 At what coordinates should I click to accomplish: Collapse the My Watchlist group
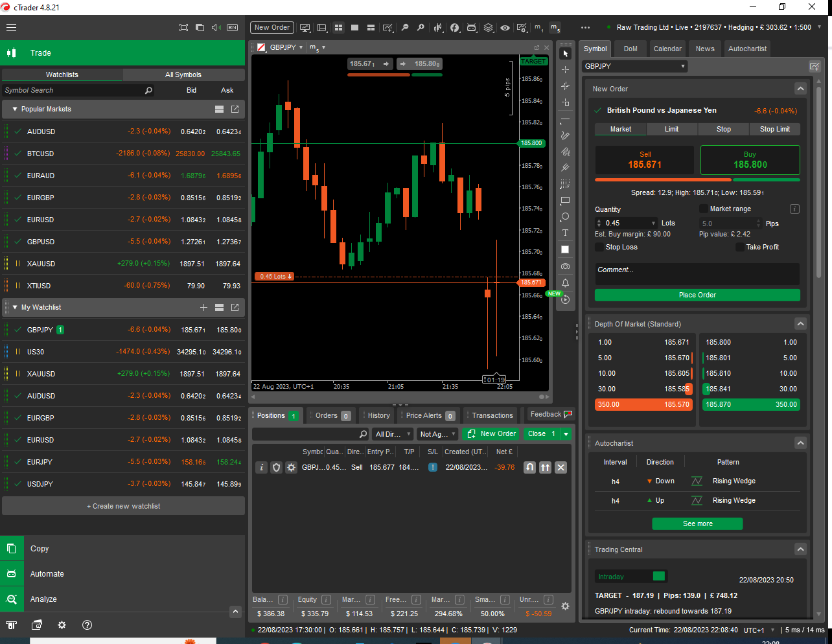(x=15, y=307)
